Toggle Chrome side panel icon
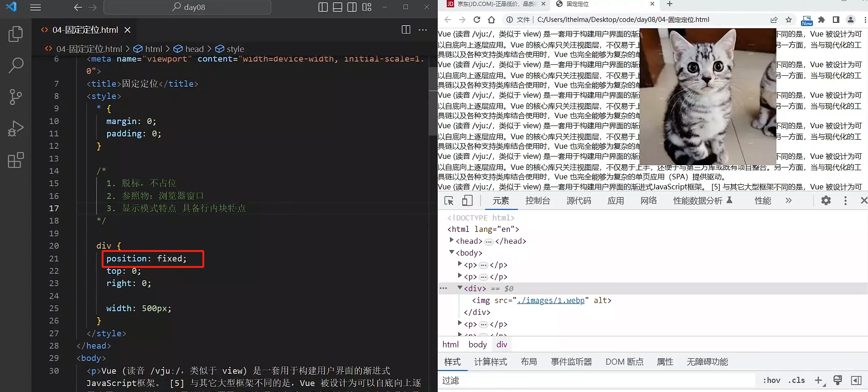The height and width of the screenshot is (392, 868). tap(836, 20)
